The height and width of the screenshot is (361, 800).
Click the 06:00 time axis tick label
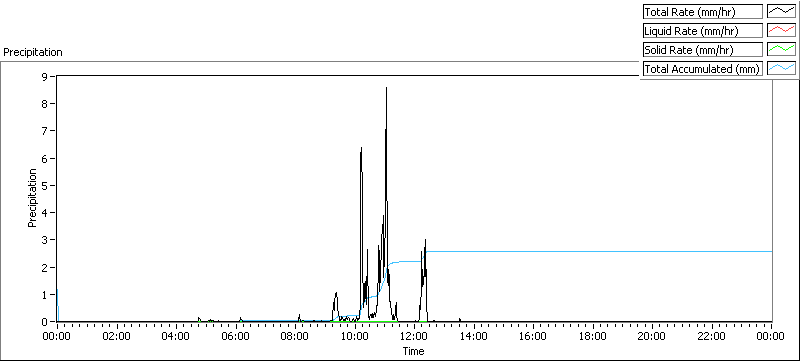click(x=236, y=336)
